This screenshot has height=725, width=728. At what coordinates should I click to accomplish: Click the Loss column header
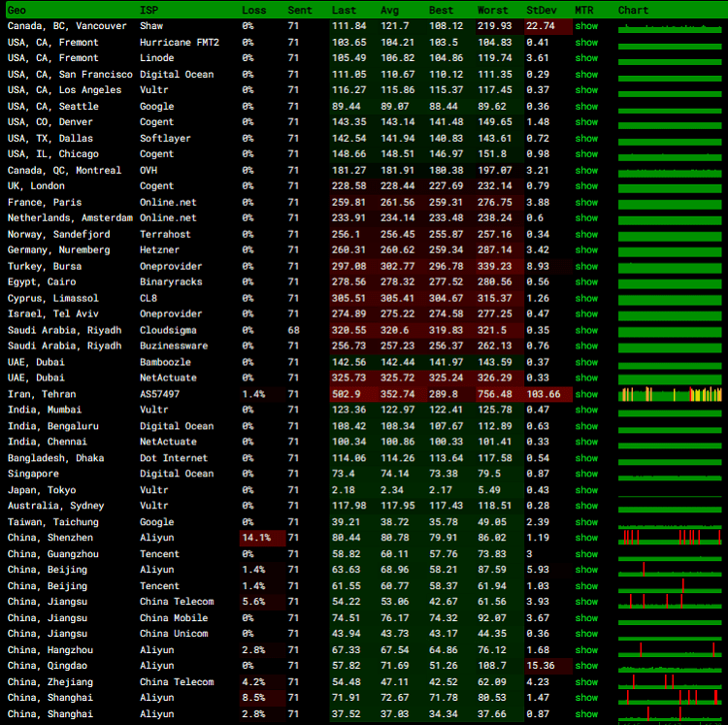tap(254, 11)
